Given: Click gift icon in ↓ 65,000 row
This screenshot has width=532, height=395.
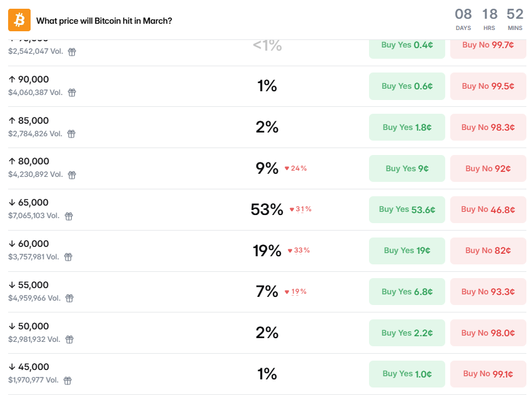Looking at the screenshot, I should (x=69, y=216).
